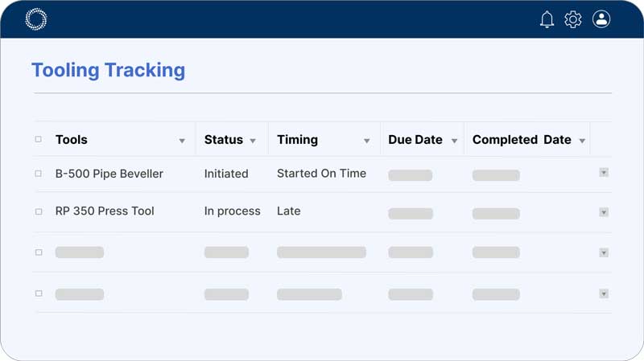Expand the Tools column dropdown arrow
The image size is (644, 361).
coord(182,141)
